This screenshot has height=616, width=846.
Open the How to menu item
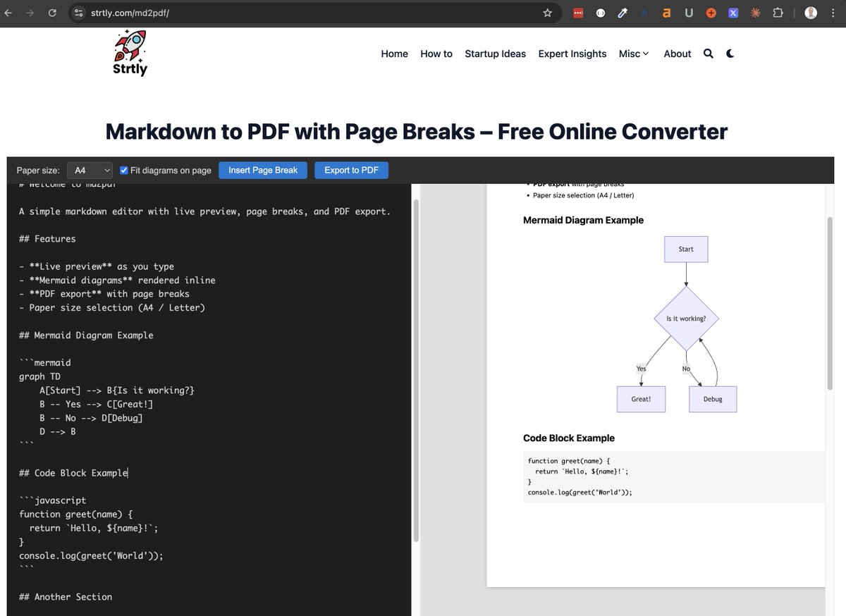coord(436,54)
